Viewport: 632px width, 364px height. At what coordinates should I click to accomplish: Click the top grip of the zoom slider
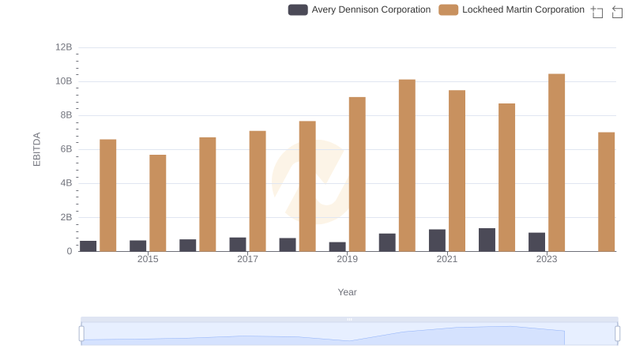coord(349,319)
